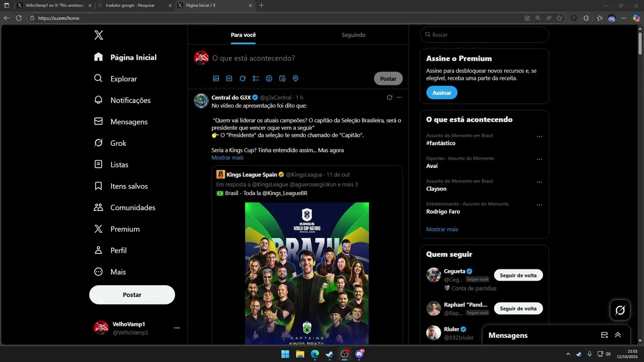Open Perfil in the sidebar
The height and width of the screenshot is (362, 644).
pos(110,250)
